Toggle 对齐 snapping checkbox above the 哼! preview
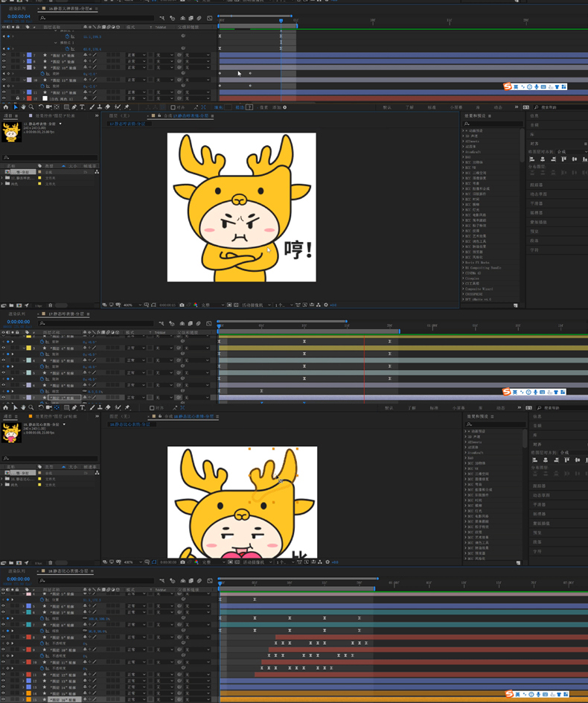The height and width of the screenshot is (703, 588). 173,107
